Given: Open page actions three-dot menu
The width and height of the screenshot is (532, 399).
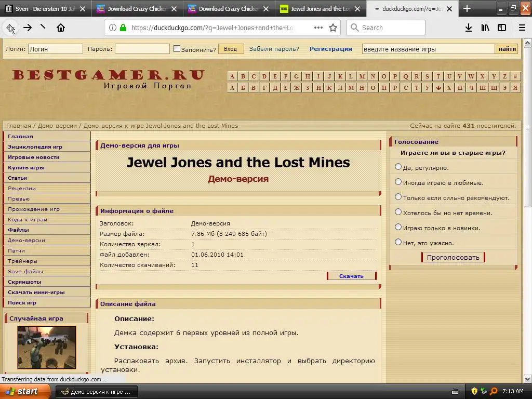Looking at the screenshot, I should pos(318,28).
